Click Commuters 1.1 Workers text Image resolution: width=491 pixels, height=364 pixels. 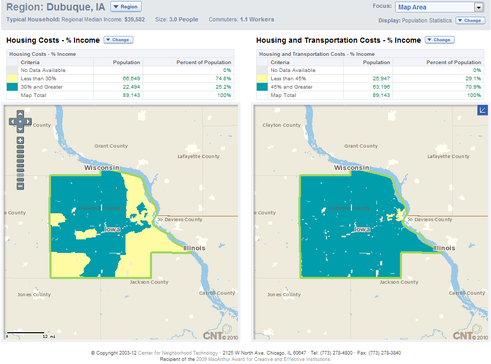[241, 20]
